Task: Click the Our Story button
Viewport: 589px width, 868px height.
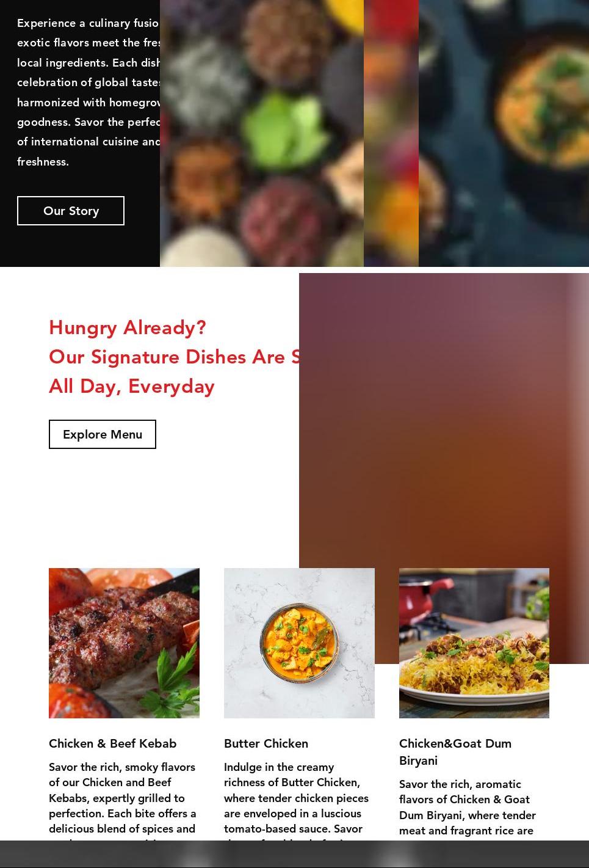Action: [x=71, y=211]
